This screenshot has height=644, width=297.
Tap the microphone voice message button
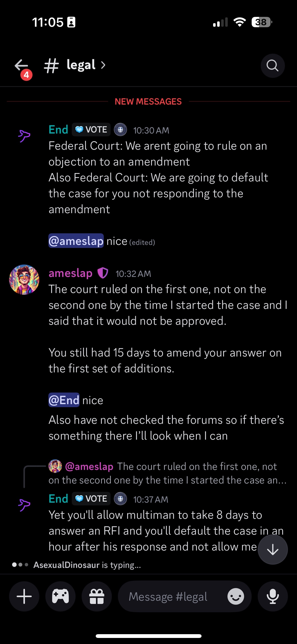point(273,596)
